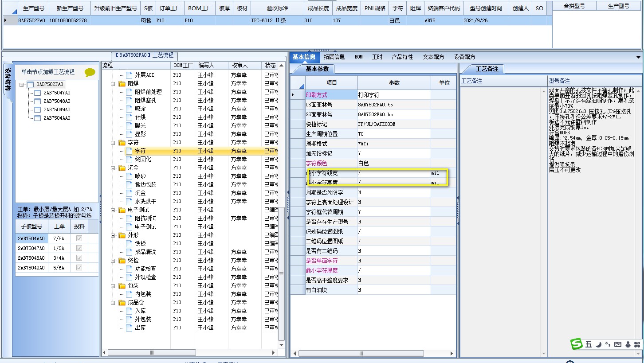Click the document icon beside 阻焊塞孔
The image size is (644, 363).
pyautogui.click(x=129, y=100)
